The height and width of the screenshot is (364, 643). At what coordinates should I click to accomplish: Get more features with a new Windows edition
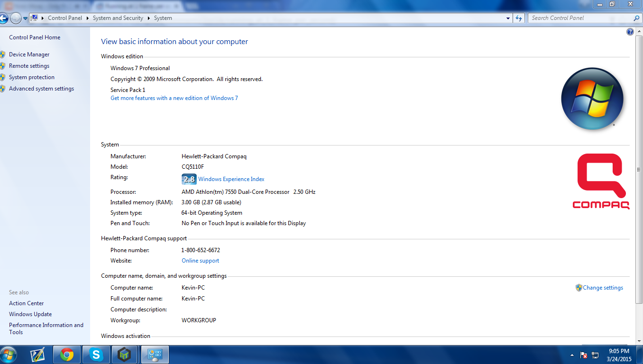[174, 98]
